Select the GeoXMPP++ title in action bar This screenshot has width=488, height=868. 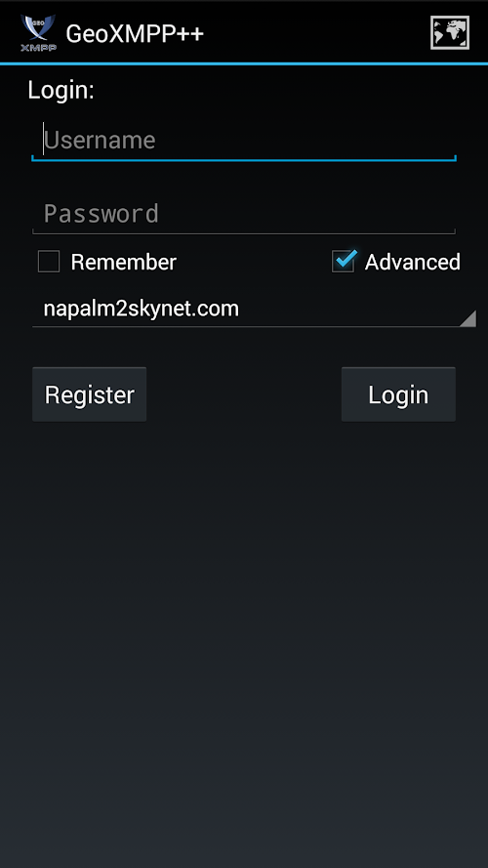(x=135, y=34)
